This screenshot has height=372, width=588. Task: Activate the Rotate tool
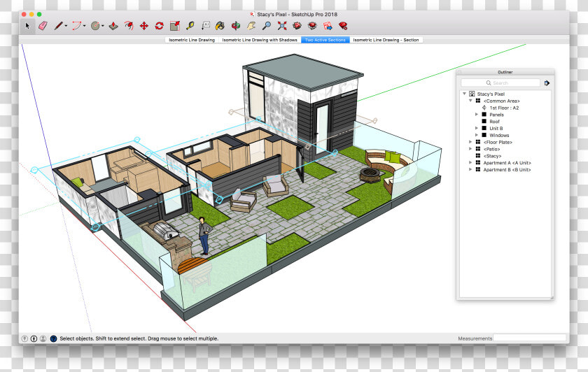(160, 26)
